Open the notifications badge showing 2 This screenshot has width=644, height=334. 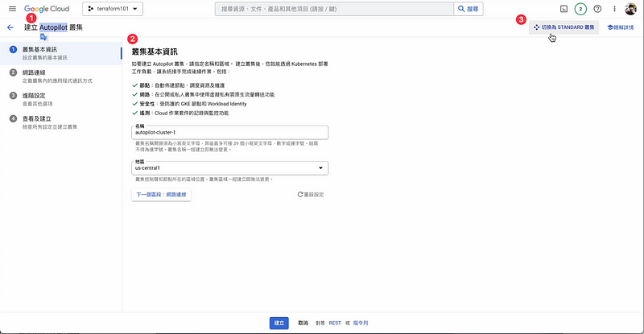pos(580,9)
